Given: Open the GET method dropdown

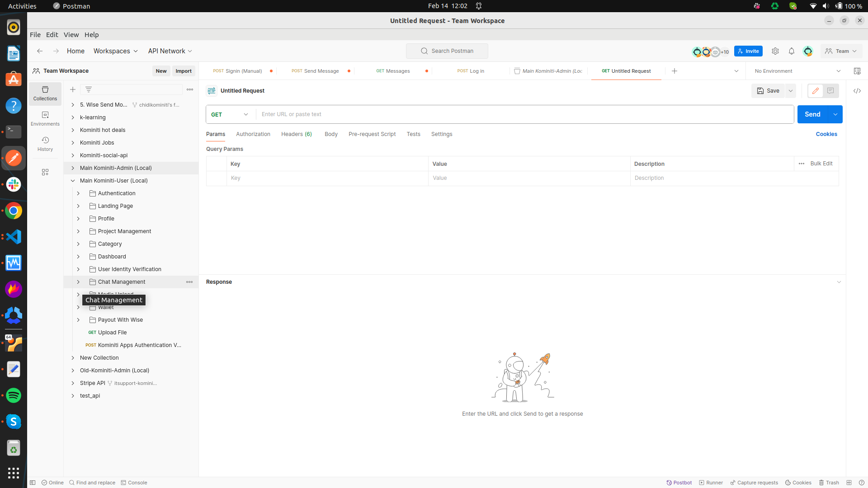Looking at the screenshot, I should coord(230,114).
